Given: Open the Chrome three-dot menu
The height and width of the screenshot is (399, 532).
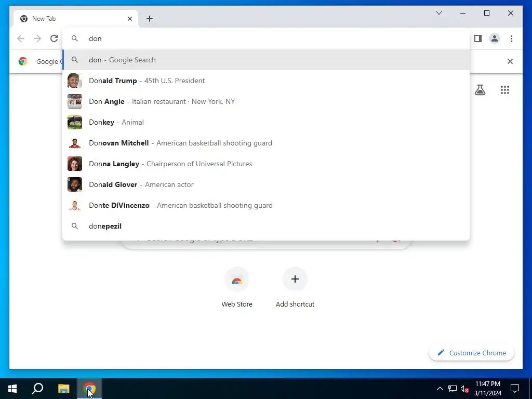Looking at the screenshot, I should 511,38.
